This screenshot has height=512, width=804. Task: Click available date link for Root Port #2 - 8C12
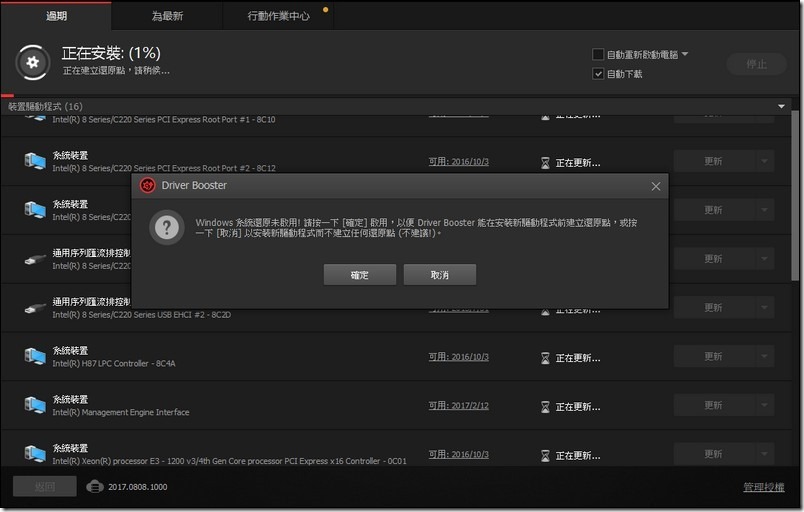pyautogui.click(x=458, y=161)
